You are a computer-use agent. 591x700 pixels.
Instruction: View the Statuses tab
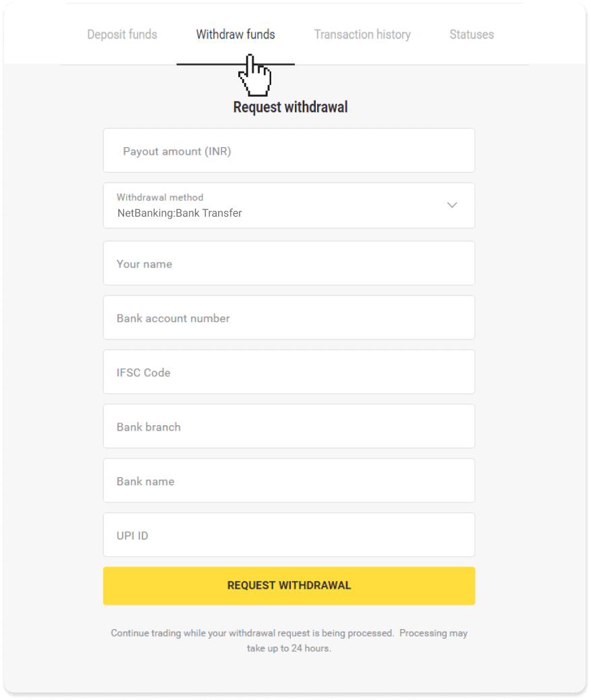tap(471, 34)
